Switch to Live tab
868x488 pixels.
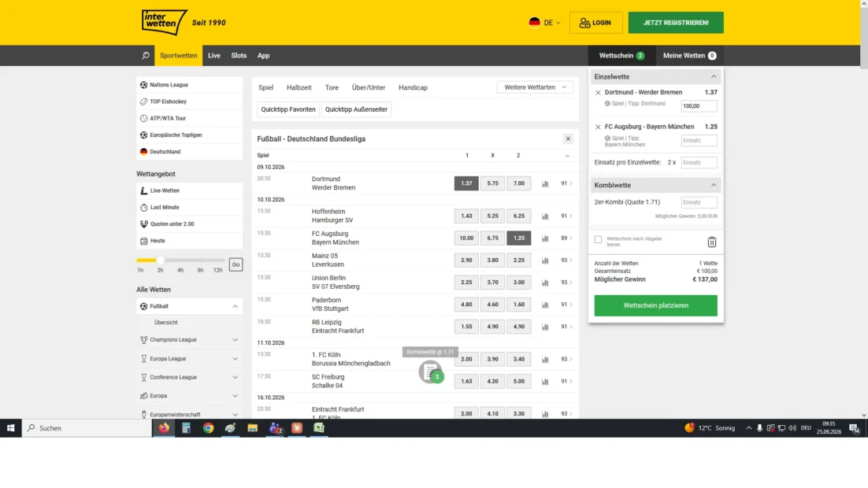214,55
